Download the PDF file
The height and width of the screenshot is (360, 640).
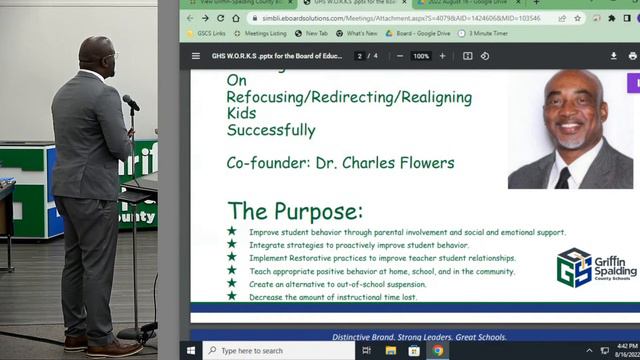613,56
